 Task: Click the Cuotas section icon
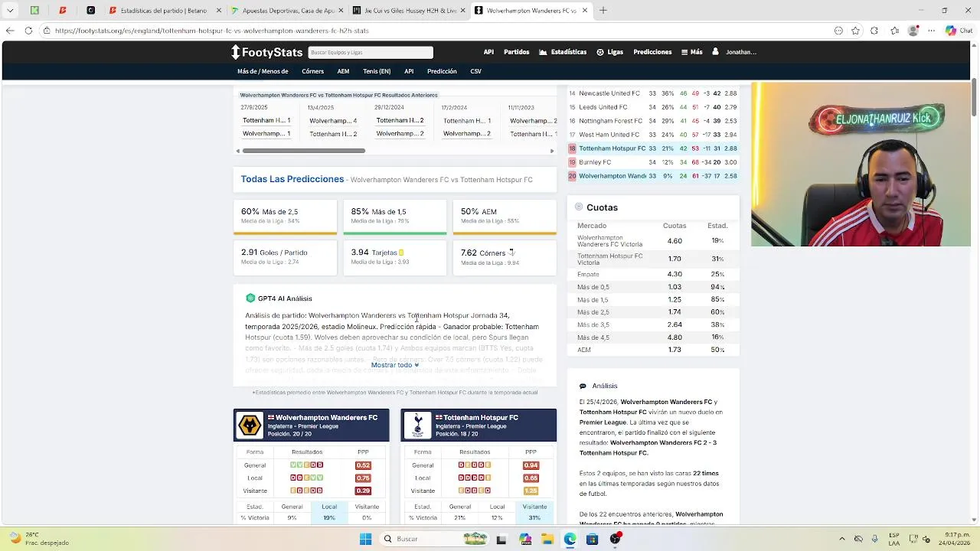click(579, 207)
